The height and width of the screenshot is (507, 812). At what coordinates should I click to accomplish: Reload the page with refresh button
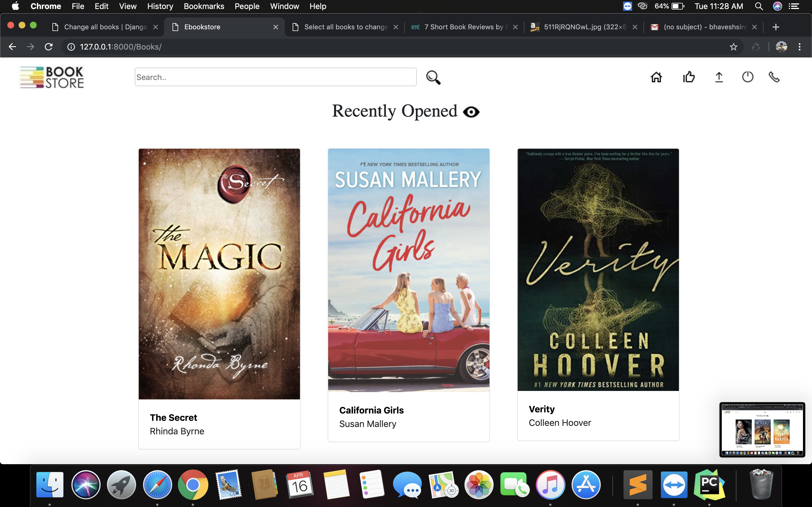click(49, 47)
